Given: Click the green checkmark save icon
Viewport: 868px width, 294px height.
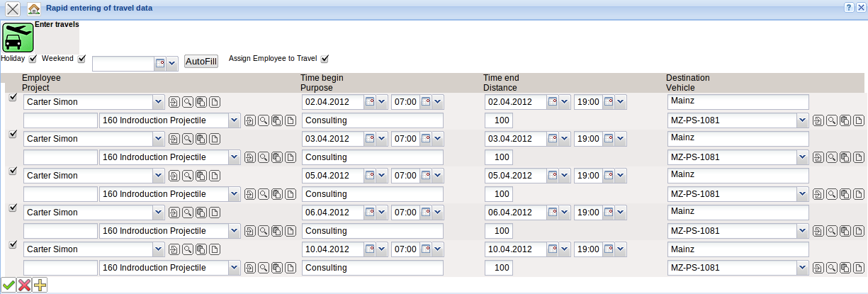Looking at the screenshot, I should point(9,285).
